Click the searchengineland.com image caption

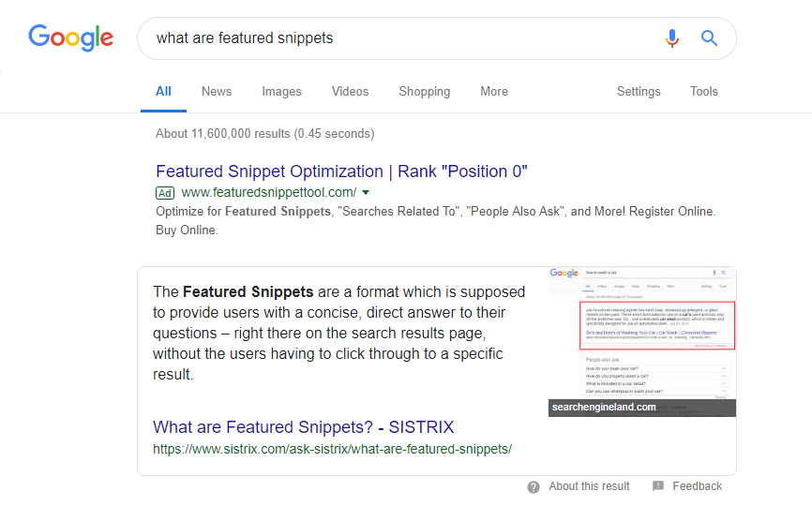pyautogui.click(x=604, y=408)
